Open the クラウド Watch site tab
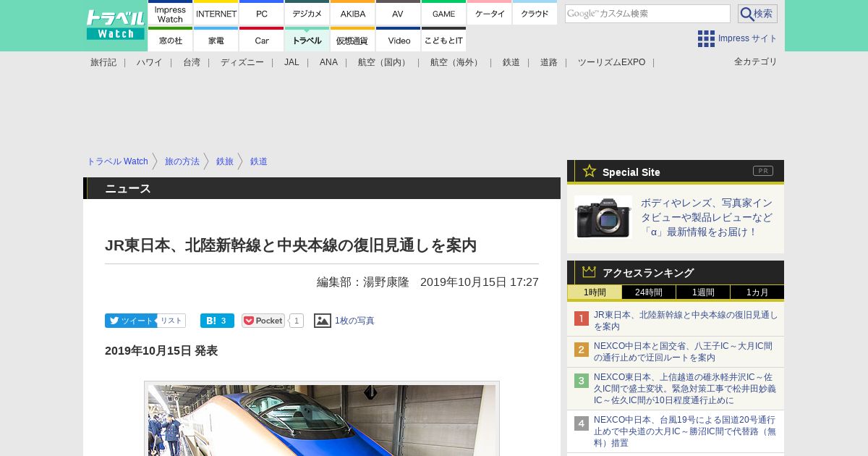Image resolution: width=868 pixels, height=456 pixels. [535, 14]
